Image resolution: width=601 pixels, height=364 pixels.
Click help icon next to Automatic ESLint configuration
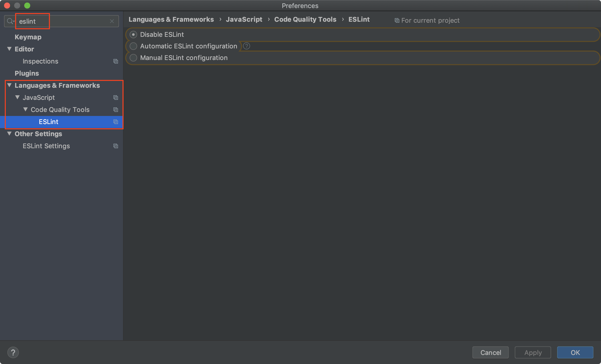247,46
